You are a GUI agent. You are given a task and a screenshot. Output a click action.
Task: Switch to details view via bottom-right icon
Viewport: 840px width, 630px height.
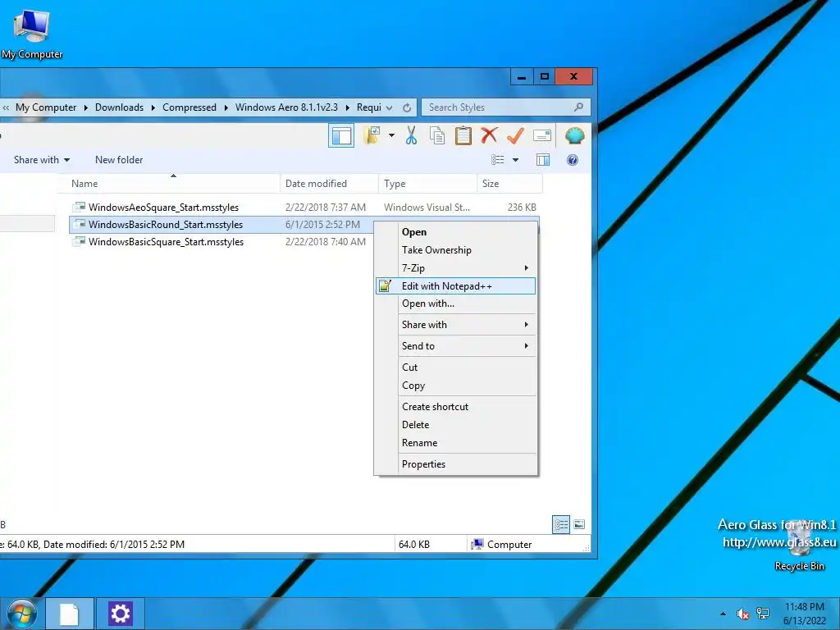point(561,524)
